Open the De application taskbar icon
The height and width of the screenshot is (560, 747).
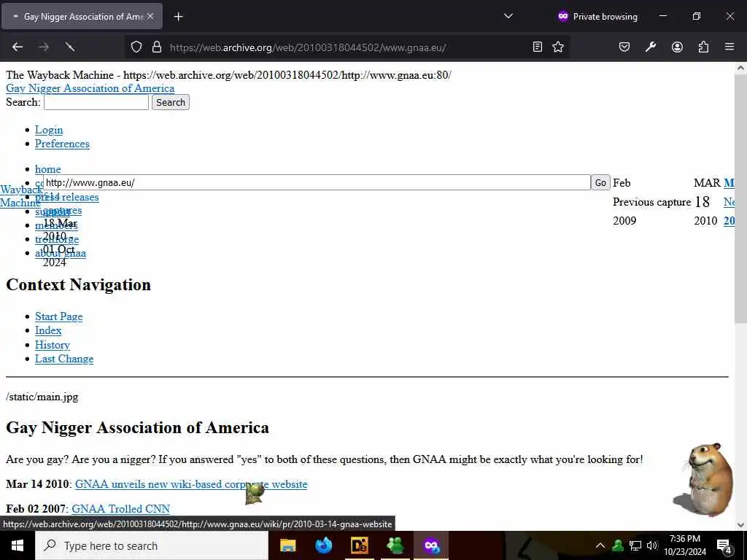(x=359, y=545)
